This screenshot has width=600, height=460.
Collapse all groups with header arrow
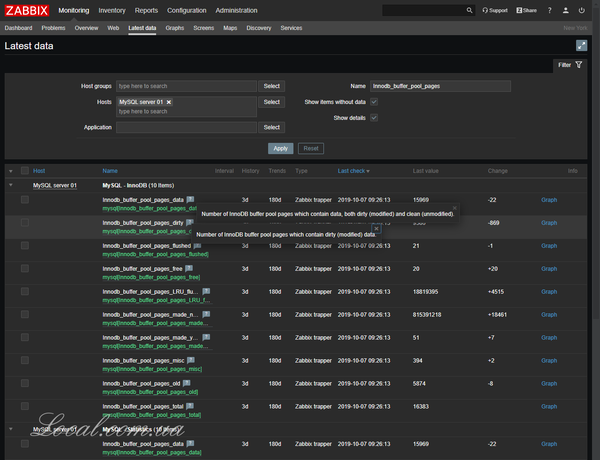[x=11, y=171]
